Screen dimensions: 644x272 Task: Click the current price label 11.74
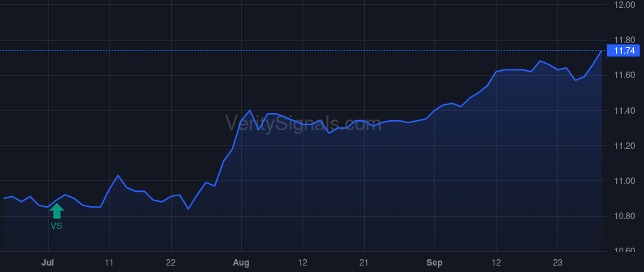(x=624, y=51)
